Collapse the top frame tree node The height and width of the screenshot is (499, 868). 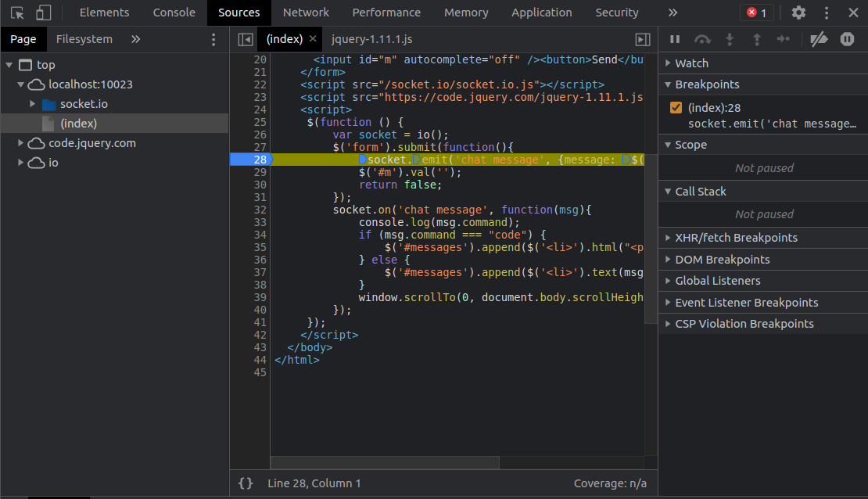(x=9, y=65)
